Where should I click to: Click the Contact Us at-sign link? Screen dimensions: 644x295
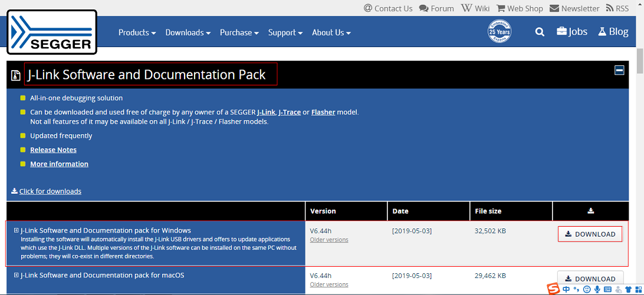(x=388, y=8)
